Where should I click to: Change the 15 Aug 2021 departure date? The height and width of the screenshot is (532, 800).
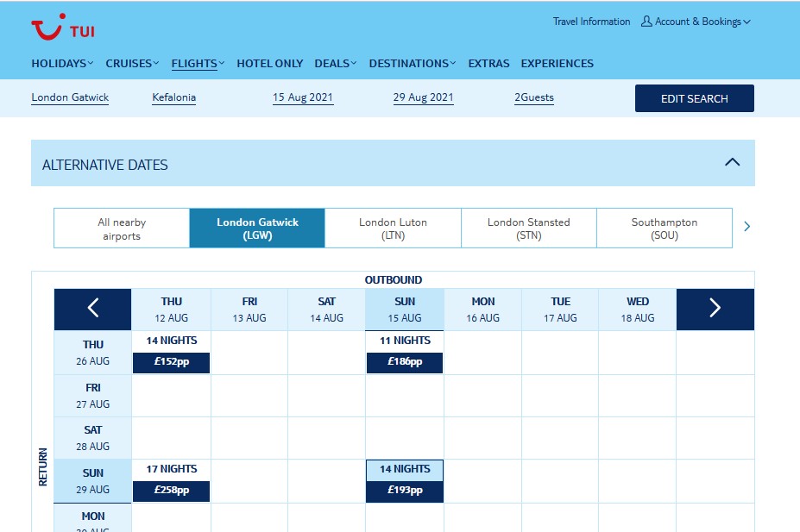pyautogui.click(x=303, y=97)
